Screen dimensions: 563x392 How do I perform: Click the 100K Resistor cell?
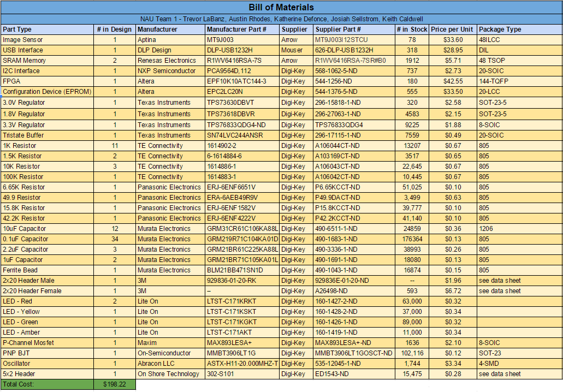[47, 177]
